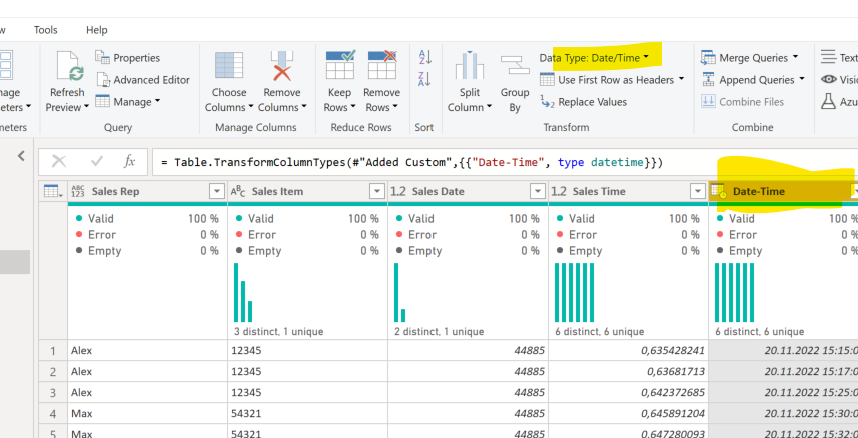Open the Data Type: Date/Time dropdown

click(x=594, y=57)
